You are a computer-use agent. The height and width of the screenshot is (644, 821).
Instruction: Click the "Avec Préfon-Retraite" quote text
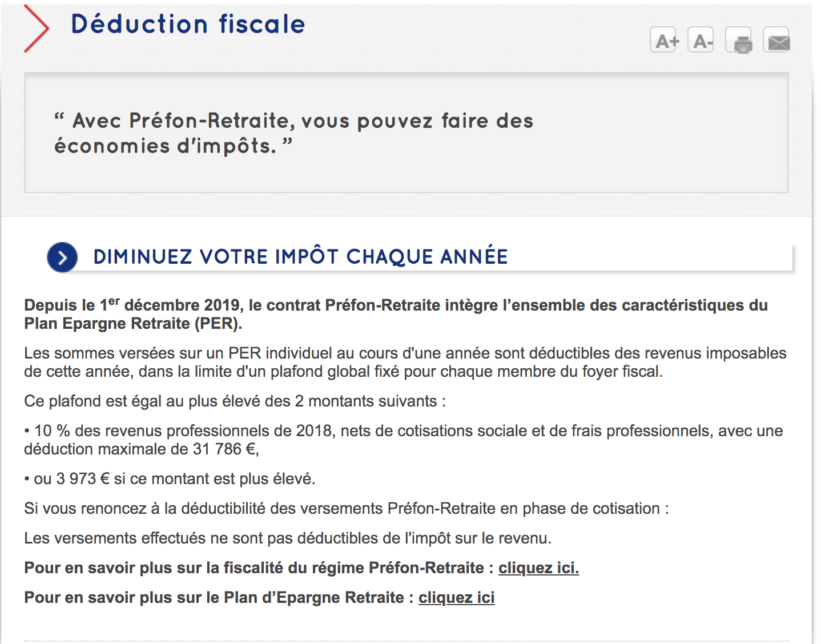click(x=293, y=133)
